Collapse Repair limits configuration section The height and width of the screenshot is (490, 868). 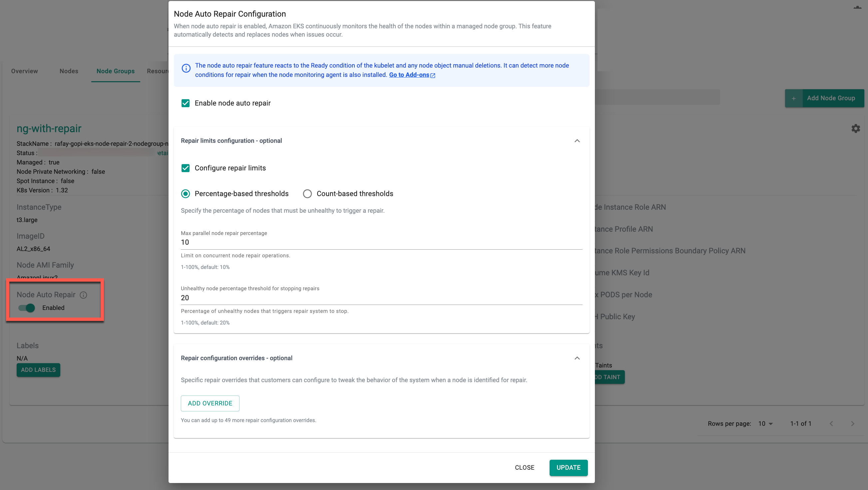[x=577, y=141]
